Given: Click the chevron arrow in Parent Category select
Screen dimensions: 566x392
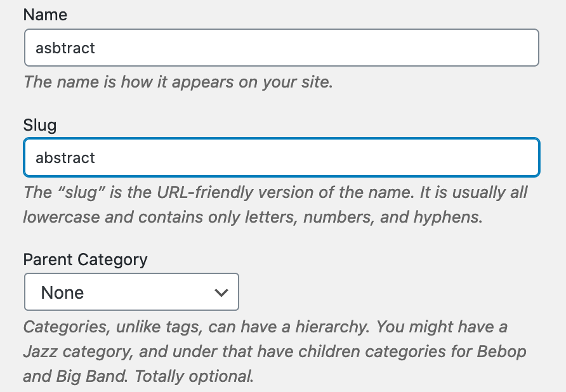Looking at the screenshot, I should point(221,292).
